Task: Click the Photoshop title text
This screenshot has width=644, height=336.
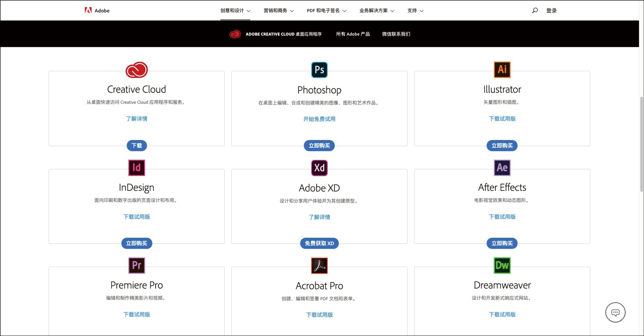Action: [319, 90]
